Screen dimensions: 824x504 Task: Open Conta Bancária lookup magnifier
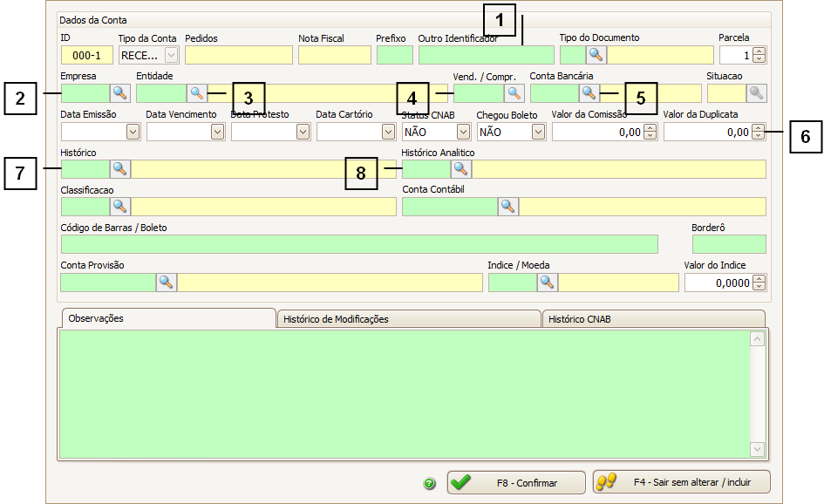pyautogui.click(x=589, y=93)
